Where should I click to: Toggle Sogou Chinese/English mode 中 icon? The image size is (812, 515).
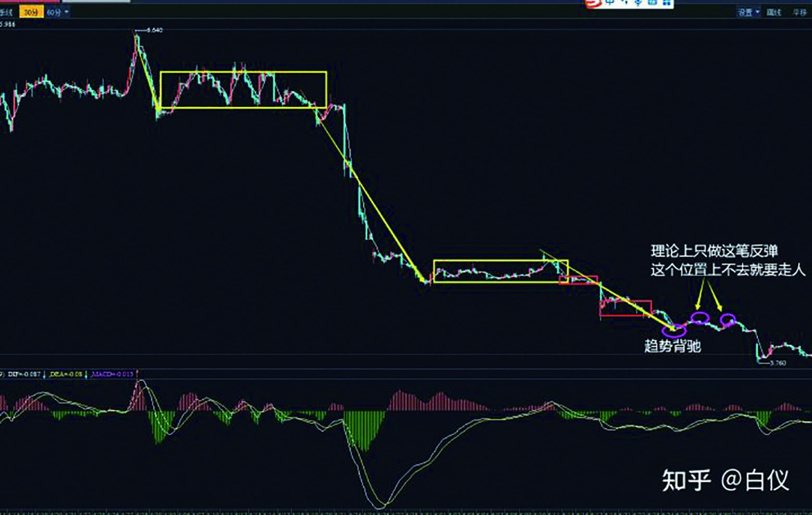pyautogui.click(x=609, y=3)
